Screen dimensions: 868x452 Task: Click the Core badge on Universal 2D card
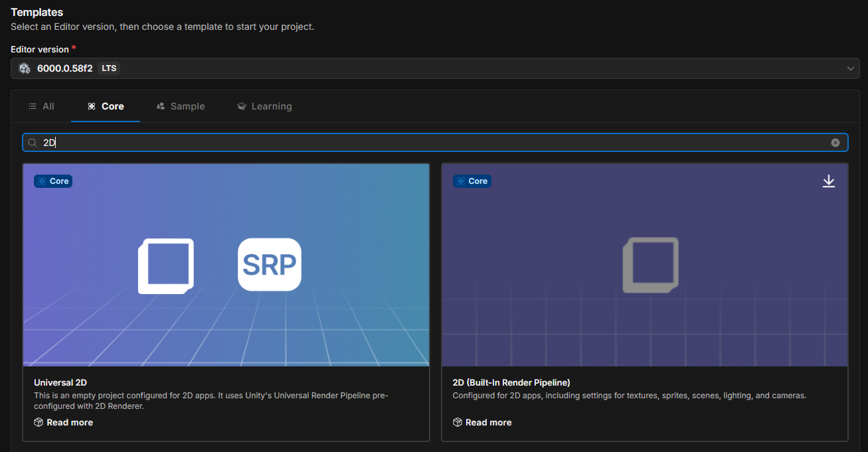click(53, 181)
